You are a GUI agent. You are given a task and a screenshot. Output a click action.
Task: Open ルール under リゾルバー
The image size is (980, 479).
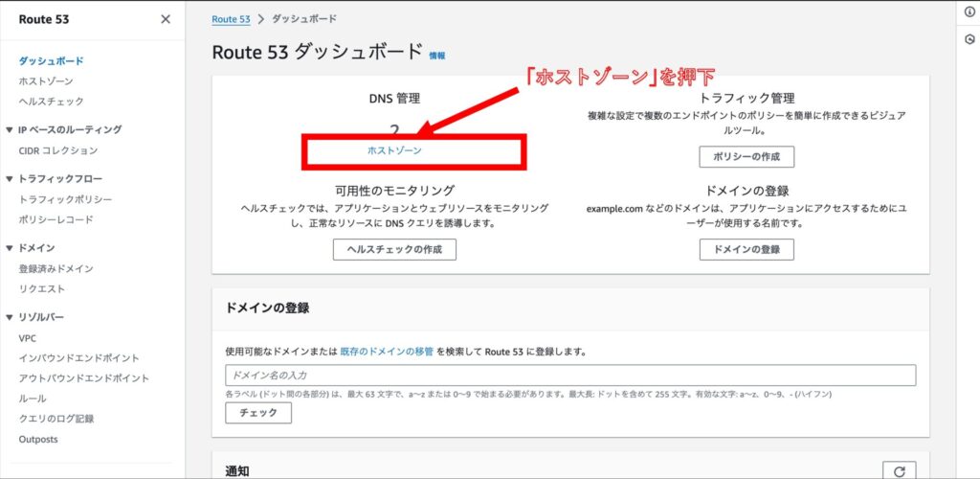[x=32, y=399]
